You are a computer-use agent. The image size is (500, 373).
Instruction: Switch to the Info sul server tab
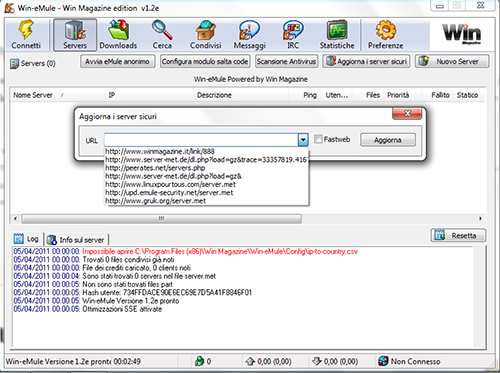76,240
